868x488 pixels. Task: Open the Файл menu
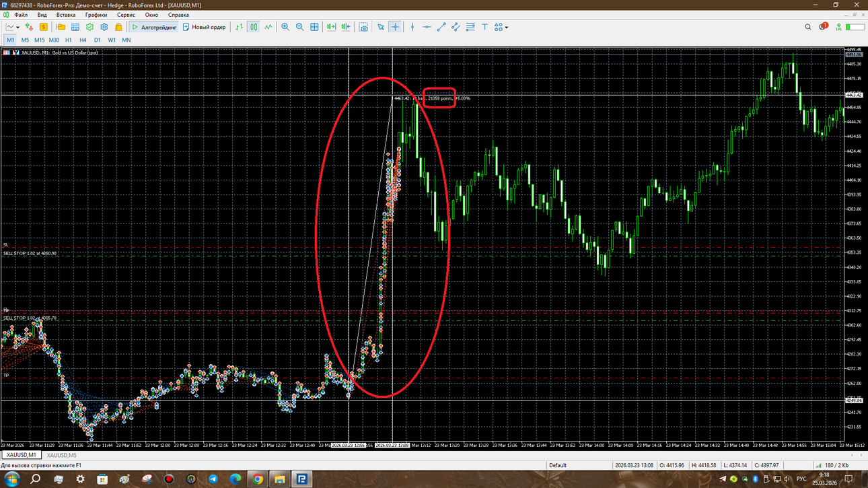pos(21,14)
